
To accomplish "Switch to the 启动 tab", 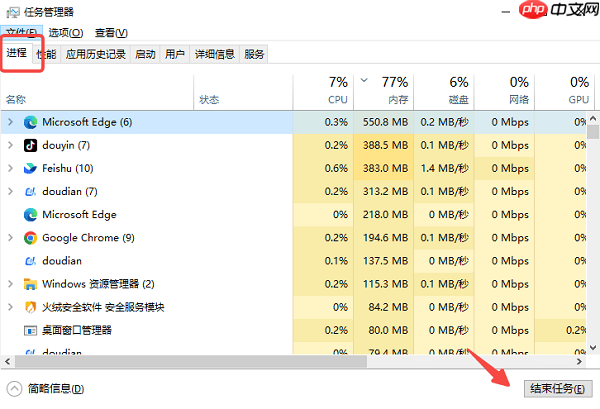I will [145, 54].
